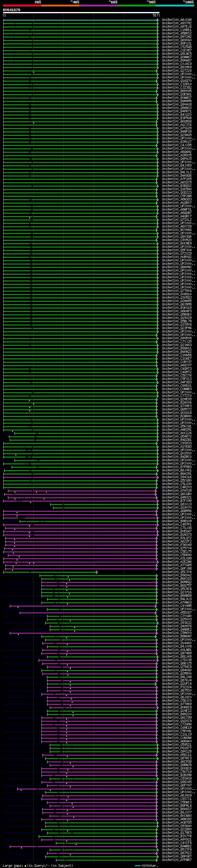Image resolution: width=197 pixels, height=868 pixels.
Task: Select the UniRef100_O59521 label
Action: click(177, 745)
